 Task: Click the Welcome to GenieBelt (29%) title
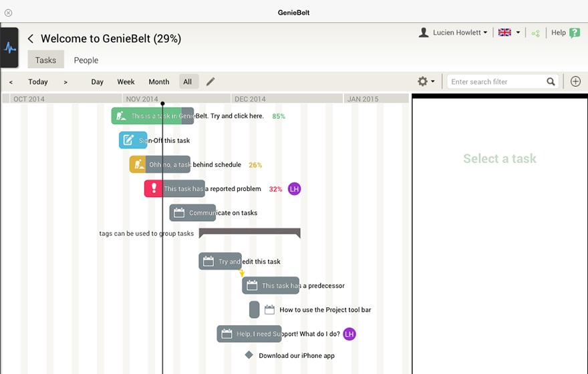click(111, 39)
